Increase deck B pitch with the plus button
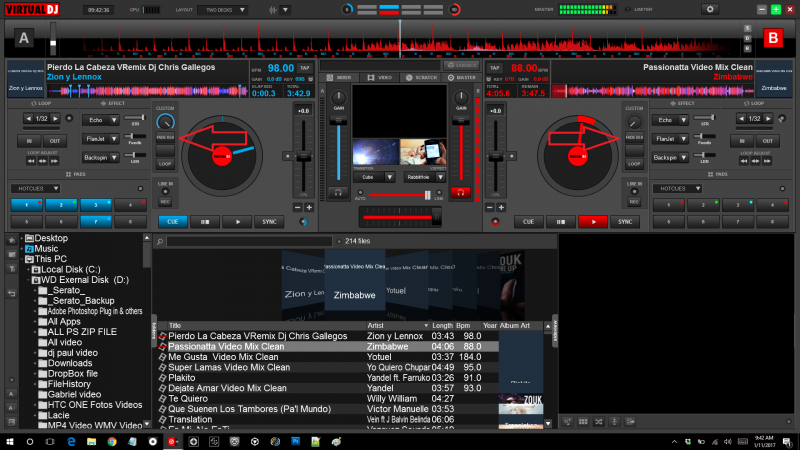Screen dimensions: 800x450 point(501,208)
